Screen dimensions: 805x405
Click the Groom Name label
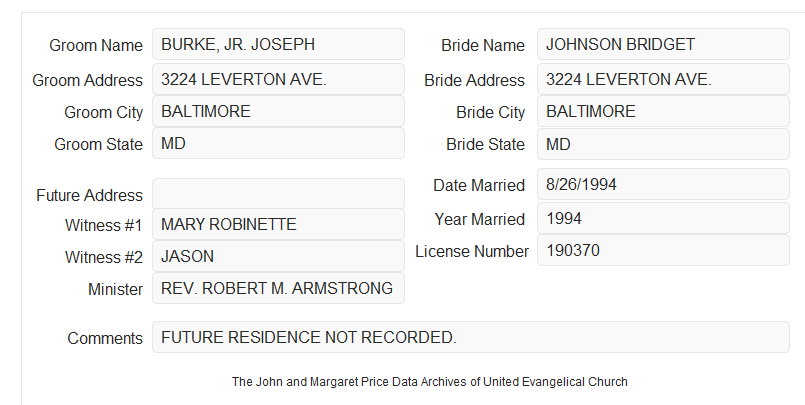(x=96, y=45)
